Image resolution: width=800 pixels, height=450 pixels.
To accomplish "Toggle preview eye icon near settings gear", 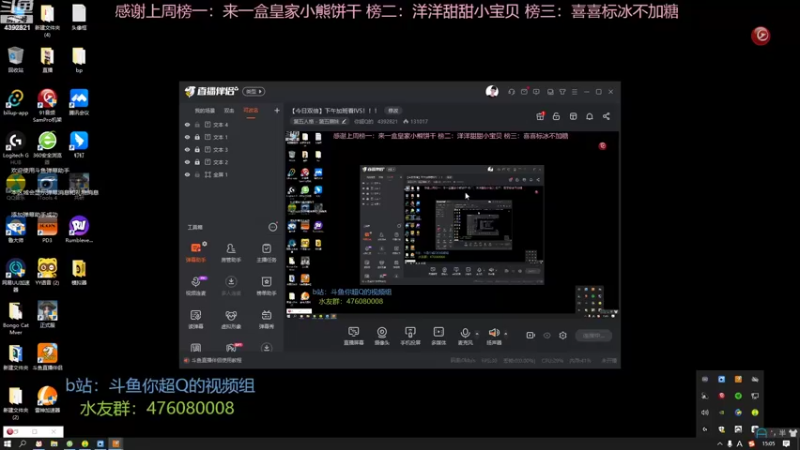I will pyautogui.click(x=547, y=335).
